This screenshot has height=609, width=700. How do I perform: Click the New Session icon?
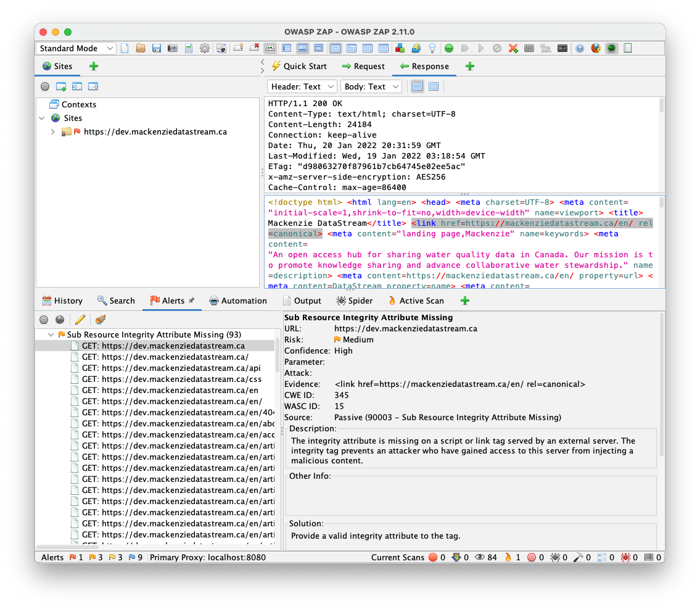pos(125,48)
